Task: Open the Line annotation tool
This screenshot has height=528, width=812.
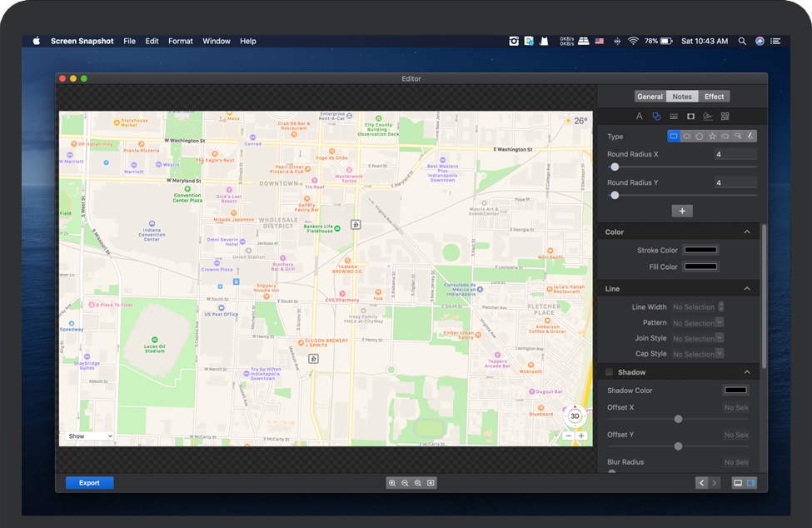Action: (x=674, y=116)
